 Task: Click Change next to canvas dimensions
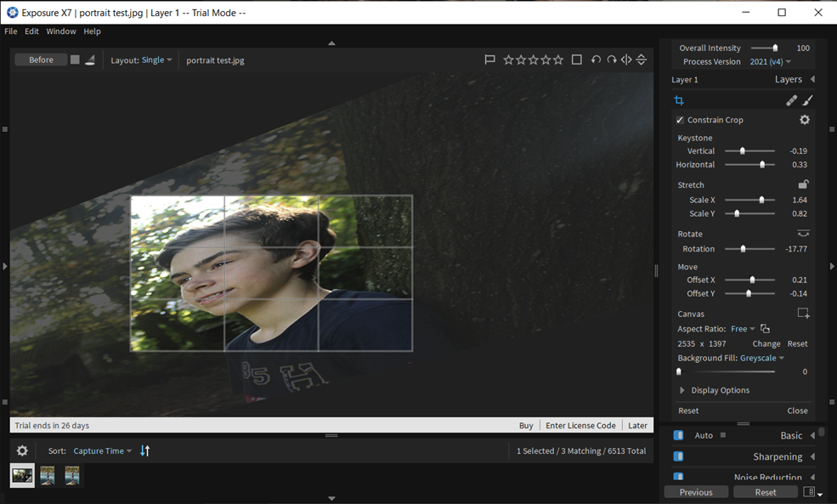[766, 343]
